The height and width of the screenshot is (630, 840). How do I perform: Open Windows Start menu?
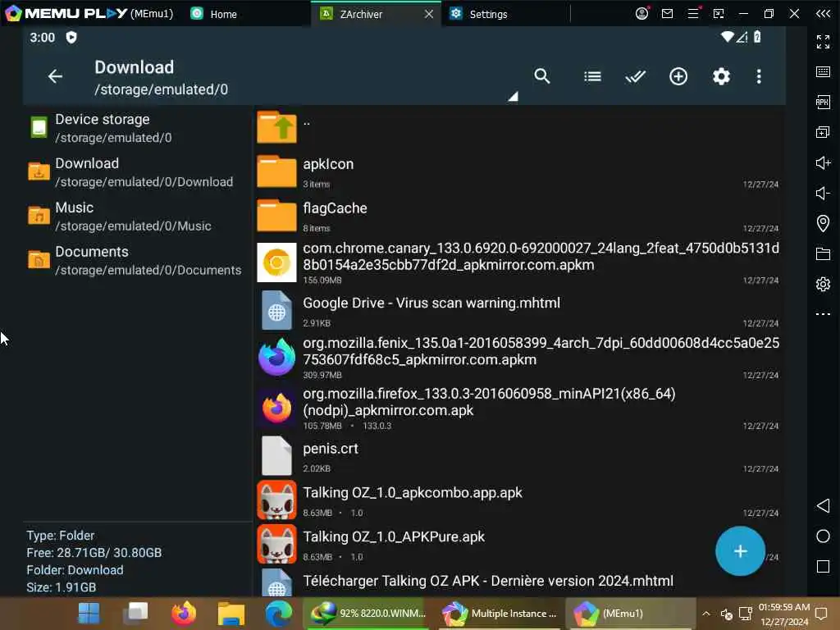click(89, 614)
